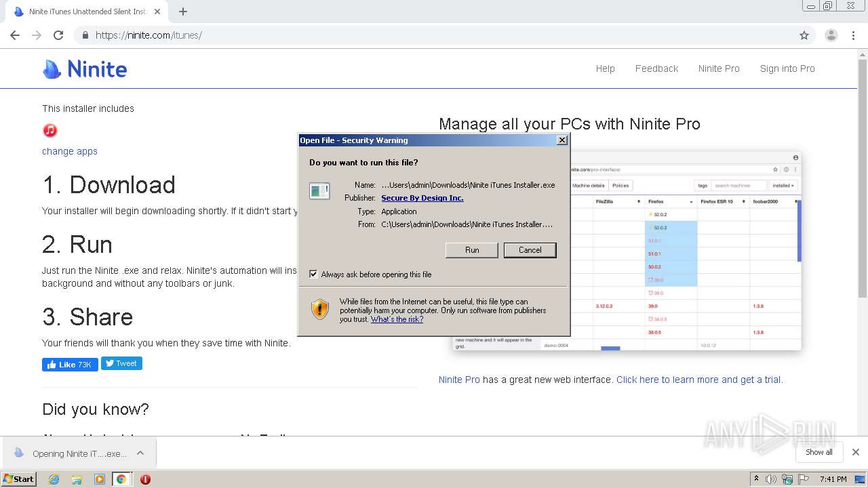Click the application file icon in dialog

[319, 191]
